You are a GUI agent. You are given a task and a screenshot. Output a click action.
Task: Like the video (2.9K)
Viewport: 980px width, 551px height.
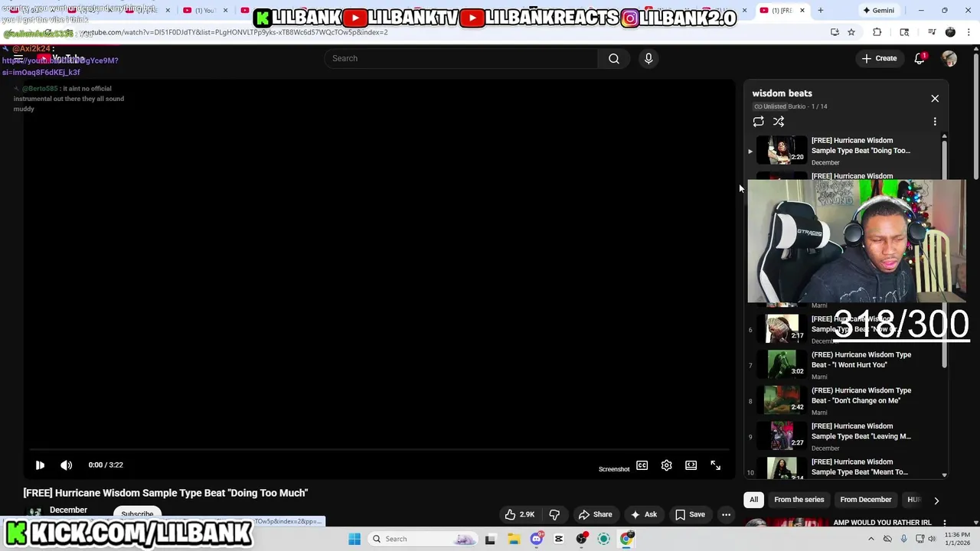pos(519,514)
